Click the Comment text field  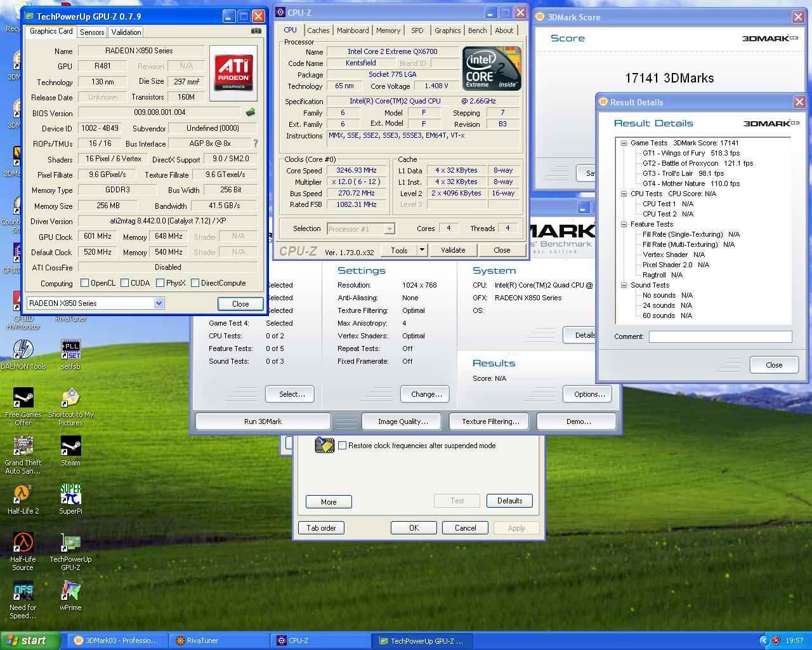coord(720,336)
